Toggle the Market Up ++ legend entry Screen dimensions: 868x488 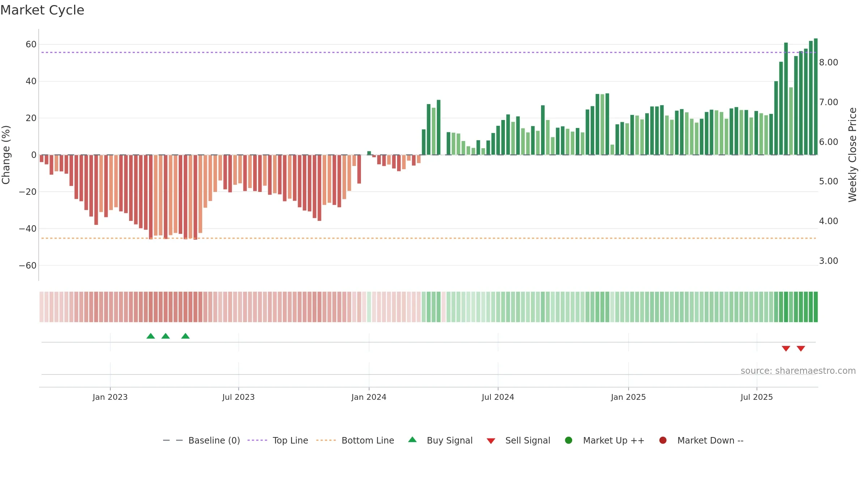pos(604,440)
